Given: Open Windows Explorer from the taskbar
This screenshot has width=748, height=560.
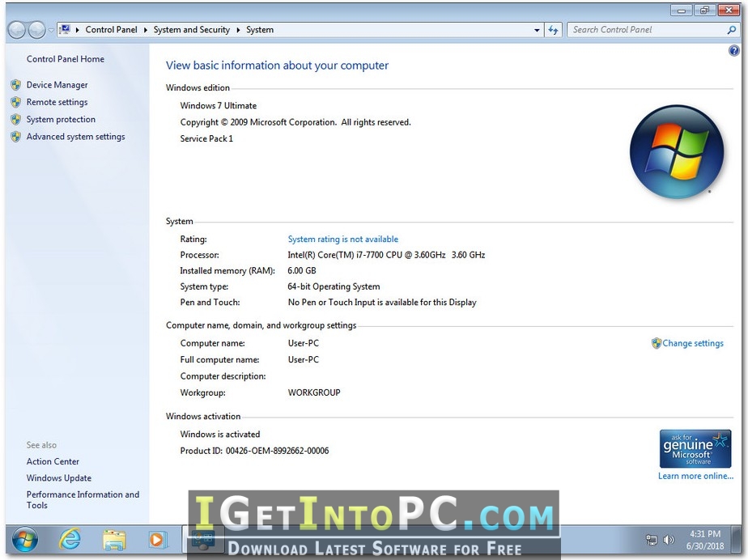Looking at the screenshot, I should (x=114, y=540).
